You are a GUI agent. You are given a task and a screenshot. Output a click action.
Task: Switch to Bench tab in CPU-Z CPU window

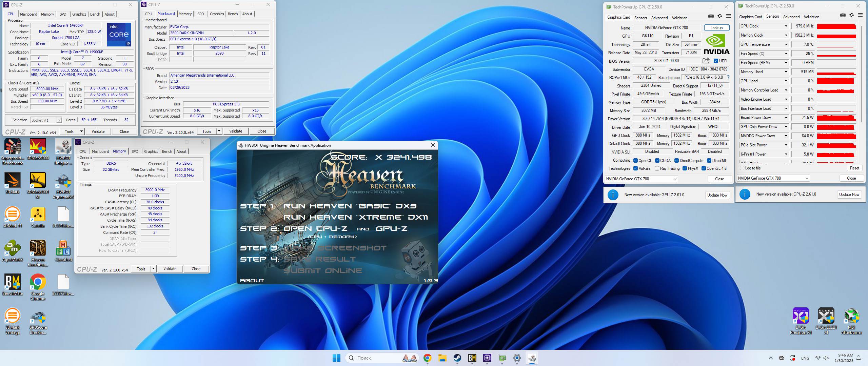[95, 14]
